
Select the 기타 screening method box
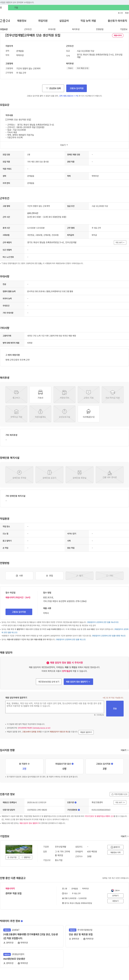coord(110,576)
